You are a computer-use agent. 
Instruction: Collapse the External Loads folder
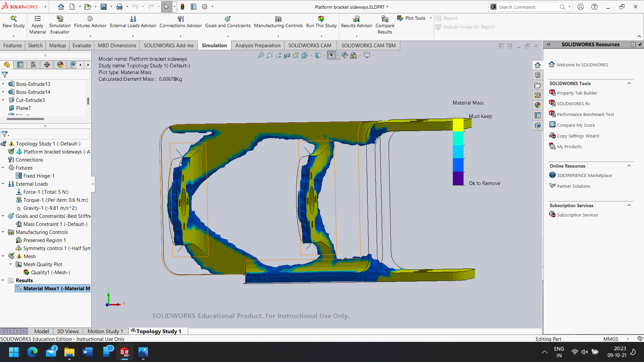3,184
